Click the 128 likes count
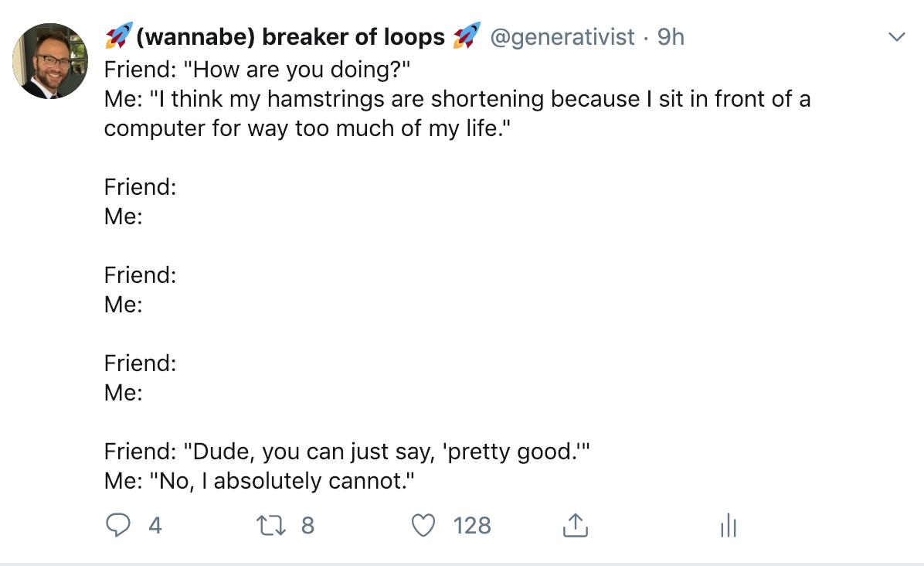This screenshot has width=924, height=566. (472, 526)
